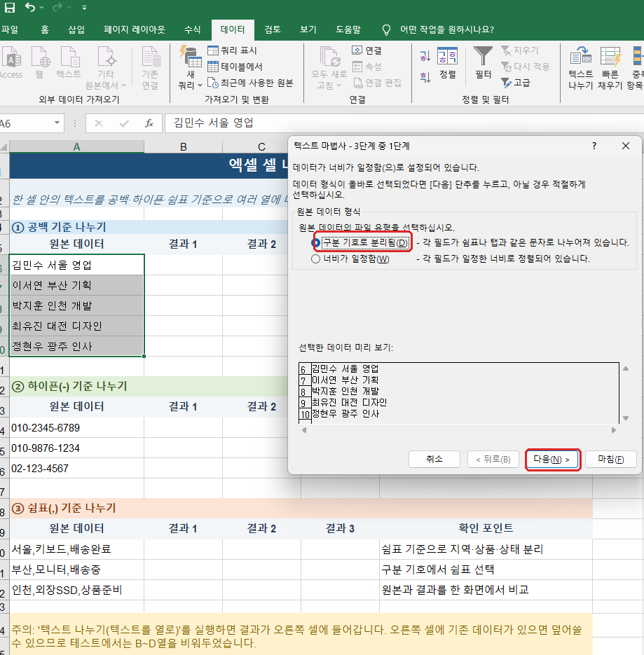The width and height of the screenshot is (644, 655).
Task: Click sort ascending icon
Action: coord(425,56)
